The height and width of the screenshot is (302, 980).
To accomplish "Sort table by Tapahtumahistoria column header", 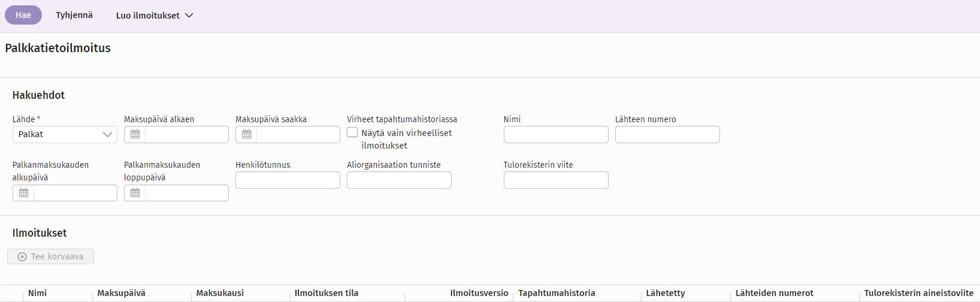I will [556, 293].
